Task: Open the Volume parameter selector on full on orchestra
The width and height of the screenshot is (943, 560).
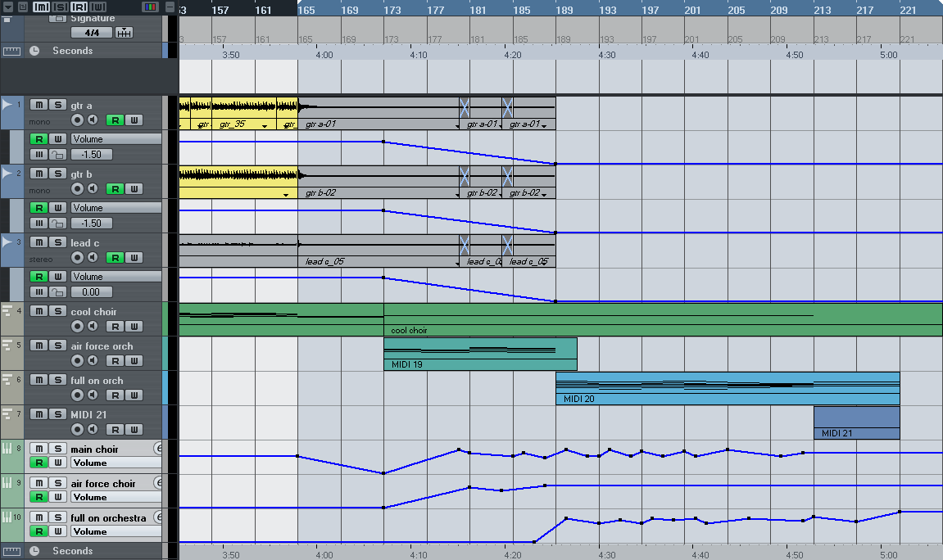Action: tap(116, 531)
